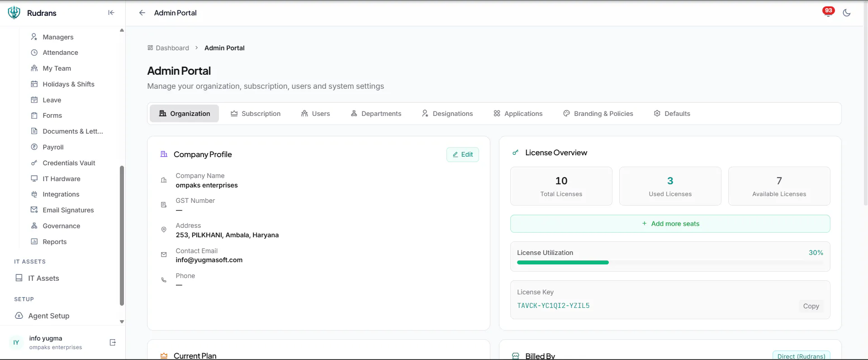
Task: Click the sidebar scroll down arrow
Action: [x=122, y=322]
